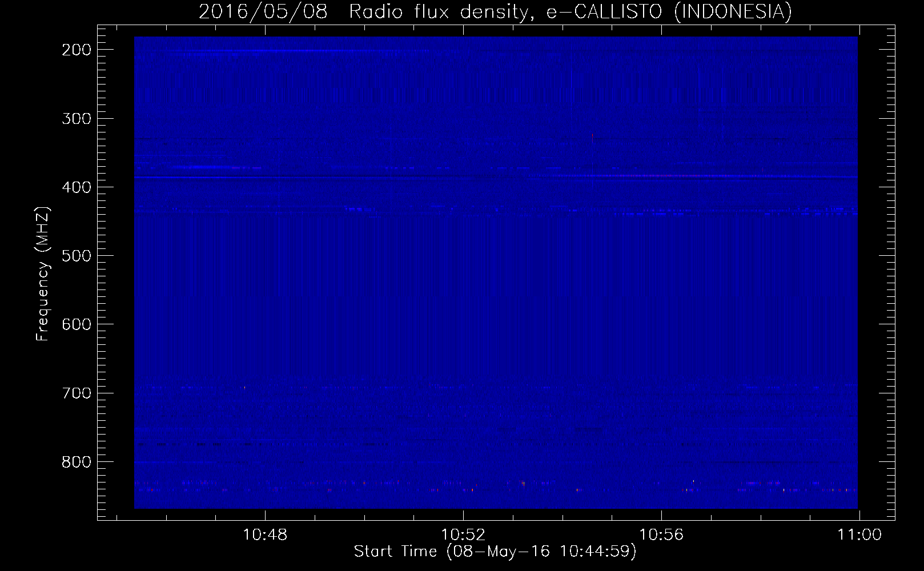Click the 10:52 time tick label
Image resolution: width=924 pixels, height=571 pixels.
[x=463, y=535]
